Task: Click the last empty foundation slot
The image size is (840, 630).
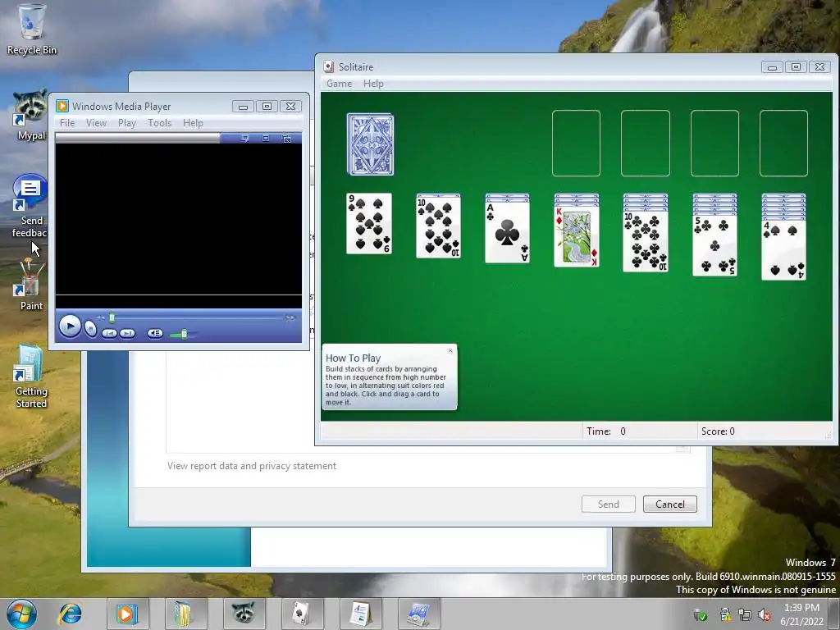Action: 783,143
